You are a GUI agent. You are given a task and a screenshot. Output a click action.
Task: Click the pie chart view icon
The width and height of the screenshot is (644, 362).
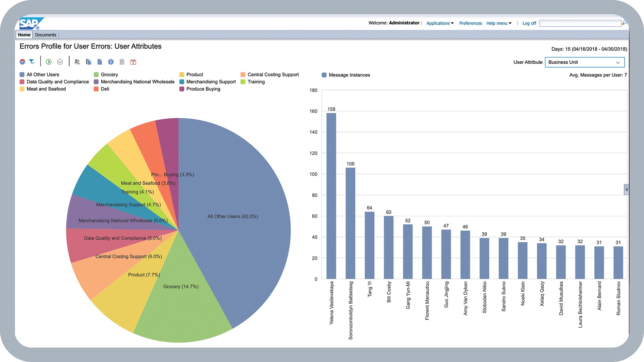[22, 62]
